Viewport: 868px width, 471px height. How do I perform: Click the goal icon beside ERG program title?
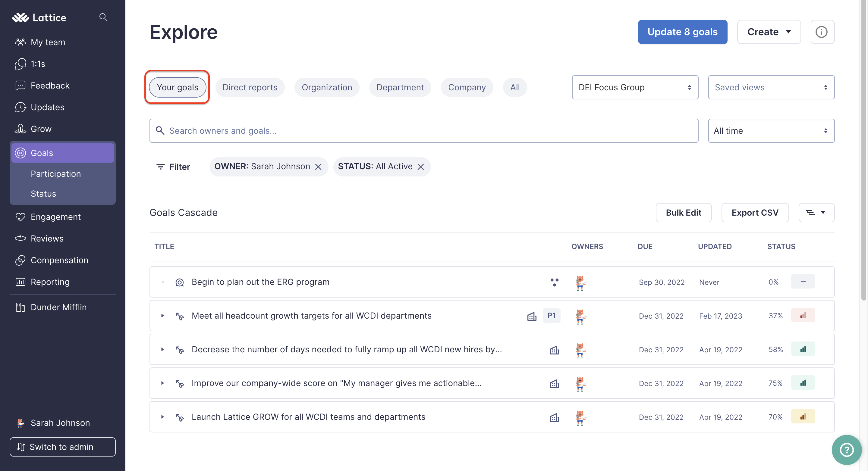point(180,282)
